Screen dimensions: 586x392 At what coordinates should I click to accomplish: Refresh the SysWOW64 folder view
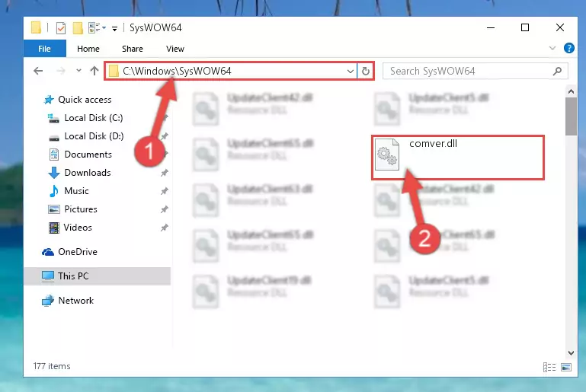click(x=366, y=71)
